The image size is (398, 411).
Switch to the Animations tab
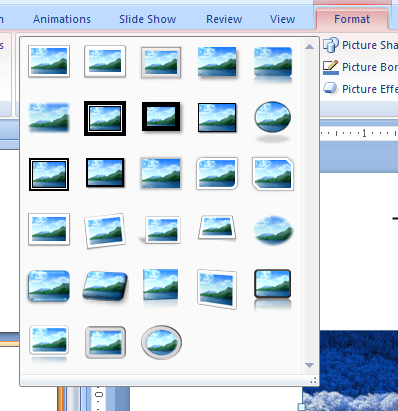coord(62,19)
